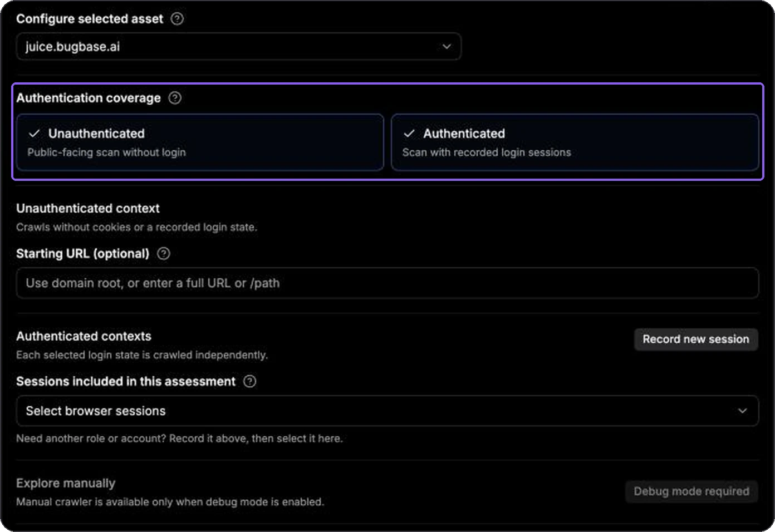Click the Debug mode required button

coord(691,491)
